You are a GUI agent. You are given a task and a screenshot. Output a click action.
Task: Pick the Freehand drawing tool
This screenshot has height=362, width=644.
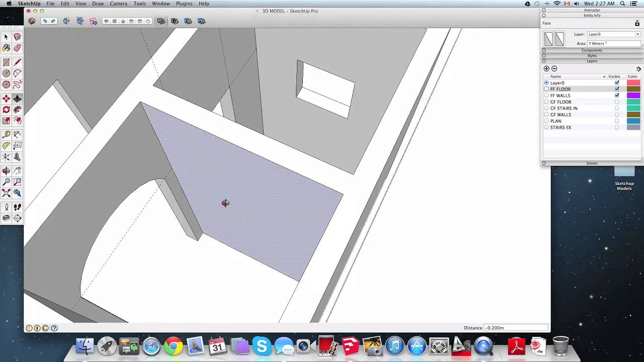coord(17,84)
